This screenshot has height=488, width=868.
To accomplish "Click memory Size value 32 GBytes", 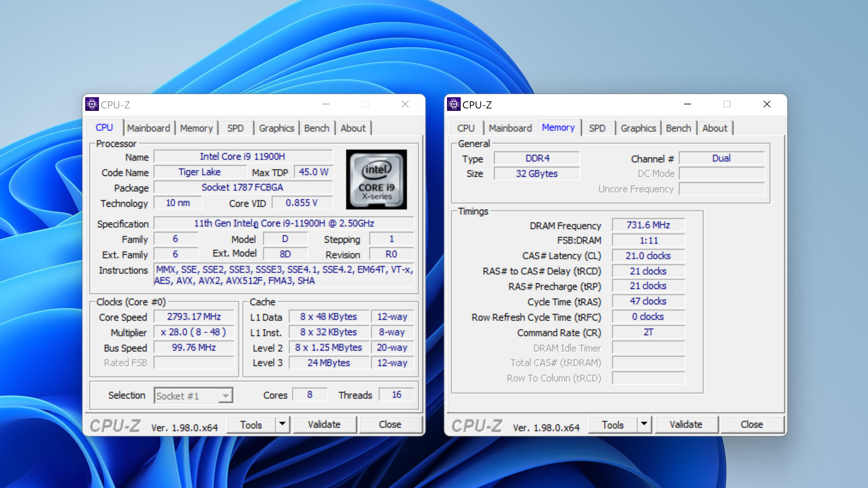I will pos(537,174).
